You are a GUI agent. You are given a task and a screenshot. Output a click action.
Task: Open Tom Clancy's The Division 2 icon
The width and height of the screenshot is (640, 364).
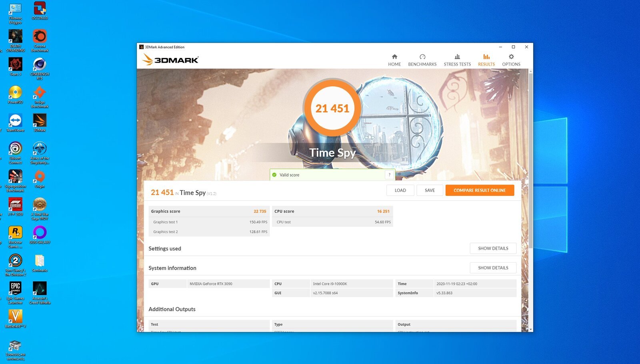tap(16, 264)
